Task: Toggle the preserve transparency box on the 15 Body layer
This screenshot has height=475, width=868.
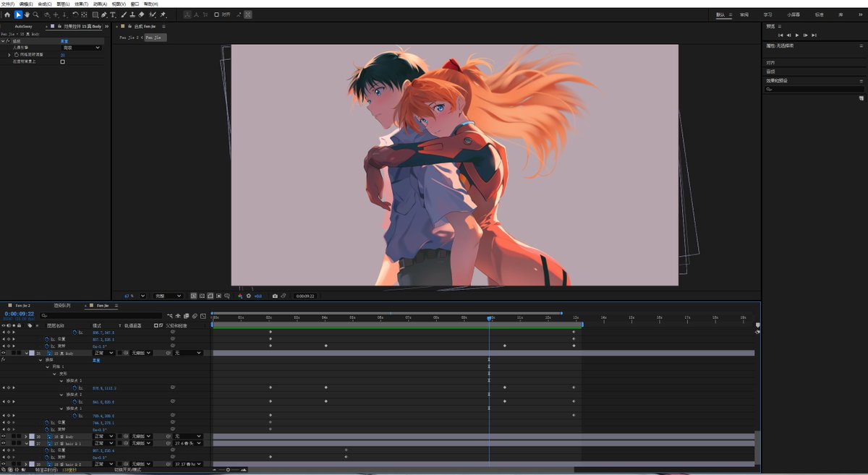Action: 119,353
